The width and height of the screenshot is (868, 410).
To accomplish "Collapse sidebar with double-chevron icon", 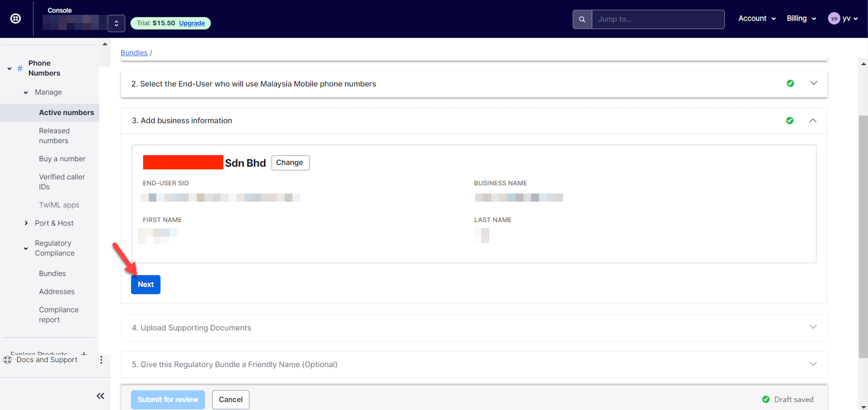I will click(x=100, y=396).
